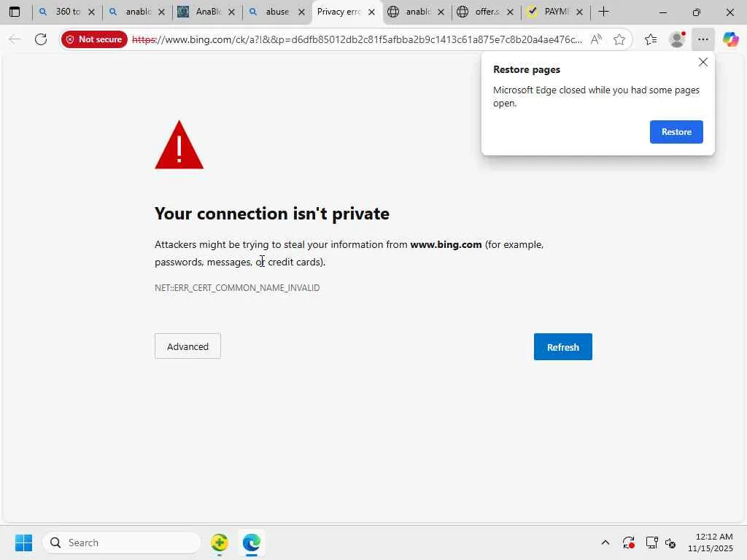Open Settings and more ellipsis menu

pos(703,39)
